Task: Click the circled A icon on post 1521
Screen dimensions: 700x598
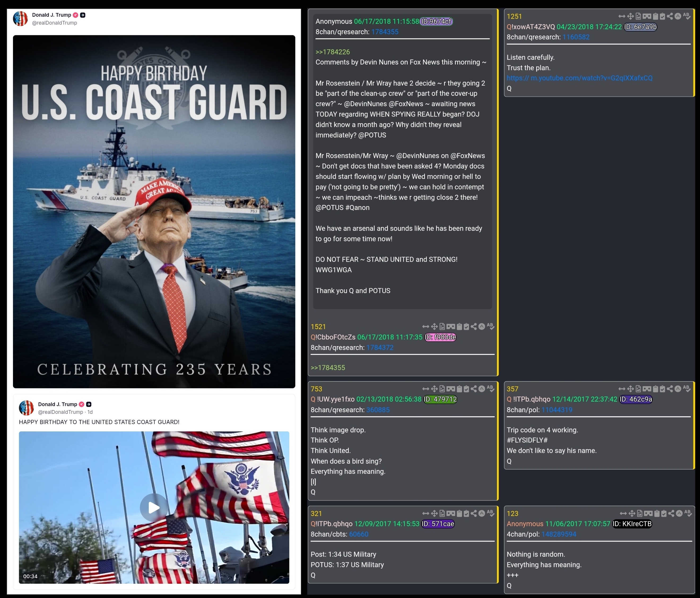Action: (482, 326)
